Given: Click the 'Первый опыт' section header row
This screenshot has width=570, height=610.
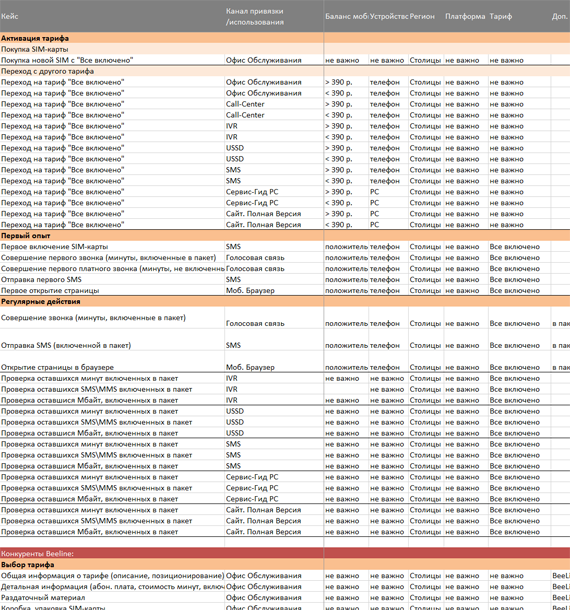Looking at the screenshot, I should pos(285,236).
